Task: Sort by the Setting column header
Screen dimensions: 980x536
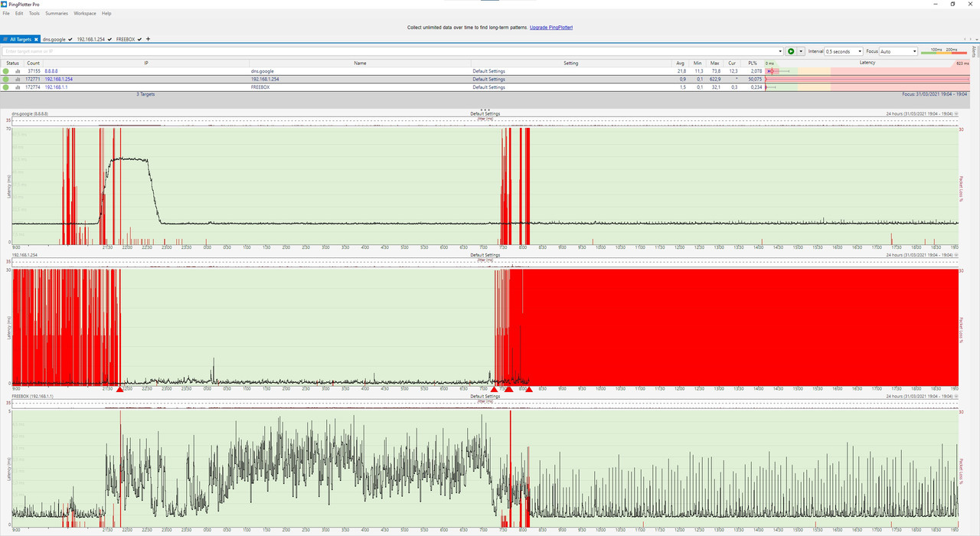Action: pos(571,63)
